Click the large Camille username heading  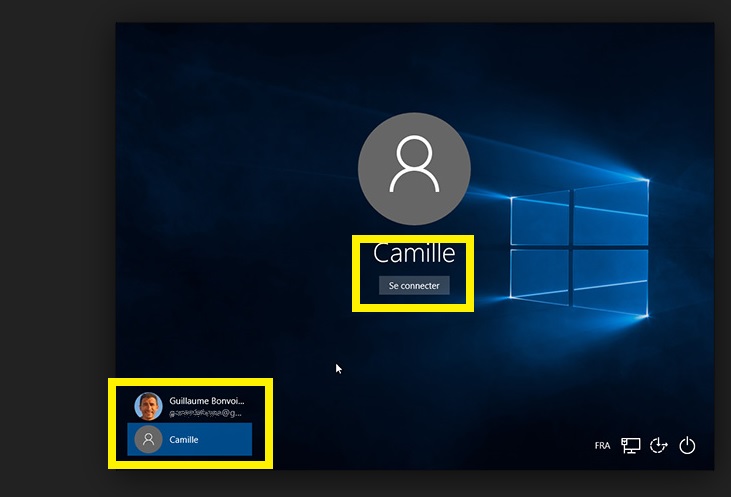tap(414, 253)
